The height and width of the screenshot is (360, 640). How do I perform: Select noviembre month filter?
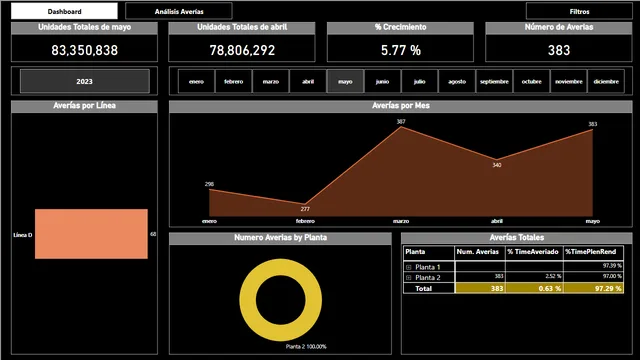click(569, 82)
